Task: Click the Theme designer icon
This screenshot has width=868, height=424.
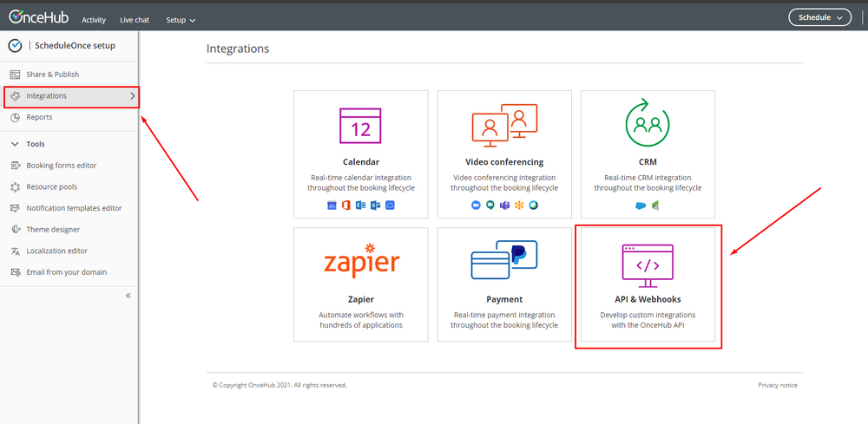Action: 15,230
